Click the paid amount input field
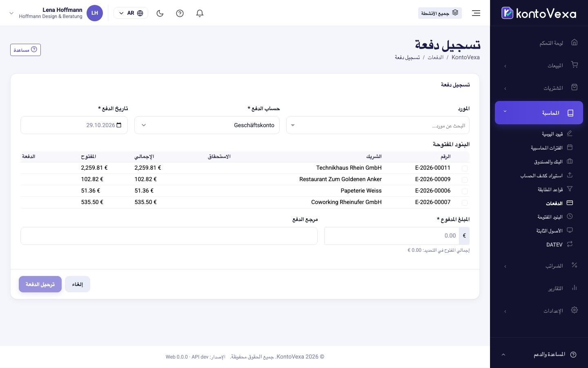Image resolution: width=588 pixels, height=368 pixels. click(392, 236)
